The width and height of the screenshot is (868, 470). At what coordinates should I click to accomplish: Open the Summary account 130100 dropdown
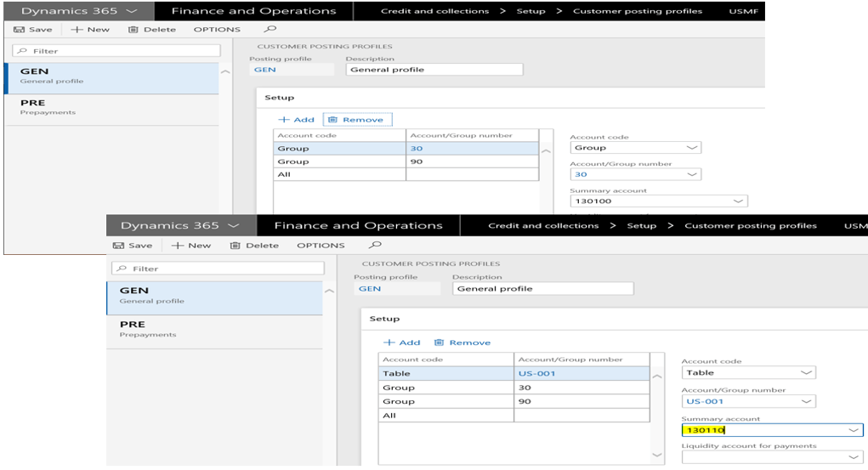click(x=738, y=201)
